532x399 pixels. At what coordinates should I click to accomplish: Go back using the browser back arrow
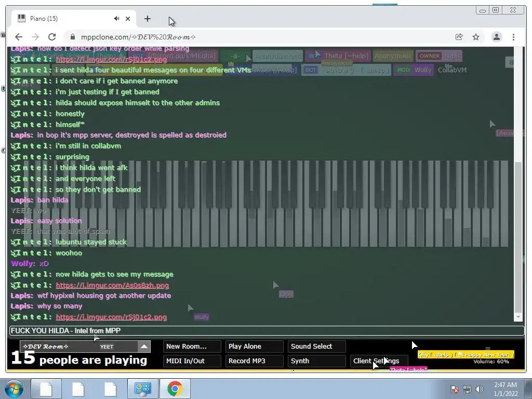point(19,37)
